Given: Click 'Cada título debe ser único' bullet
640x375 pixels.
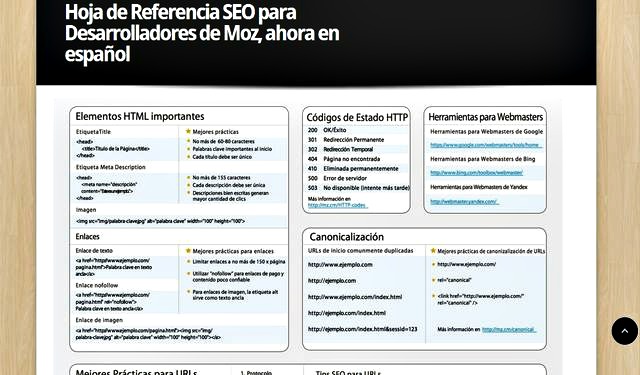Looking at the screenshot, I should point(222,157).
